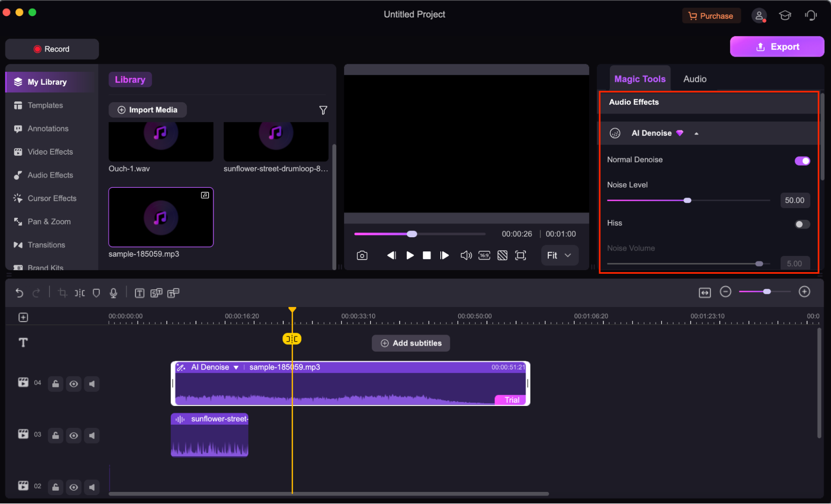Toggle lock on track 04
Screen dimensions: 831x504
pos(55,384)
